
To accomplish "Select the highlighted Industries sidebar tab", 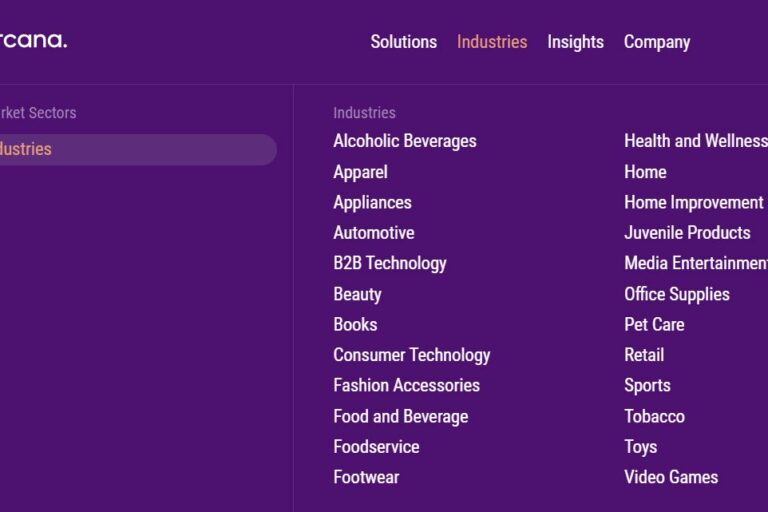I will coord(138,149).
